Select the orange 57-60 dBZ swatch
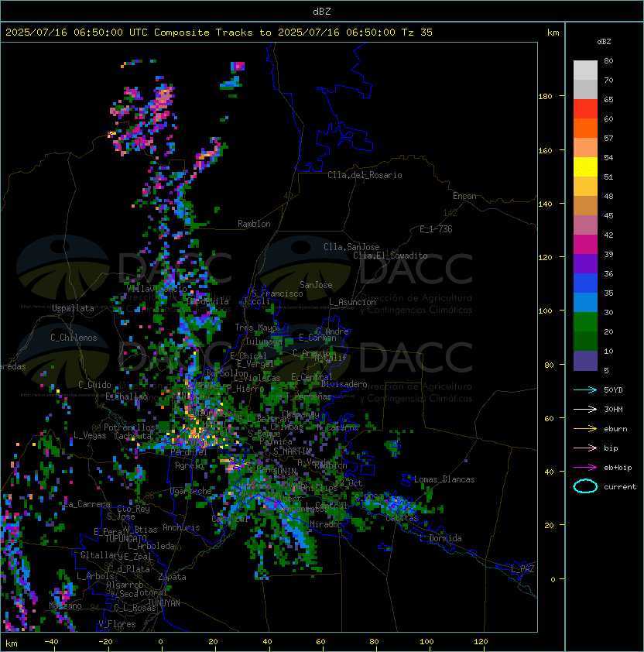The width and height of the screenshot is (644, 652). click(585, 129)
